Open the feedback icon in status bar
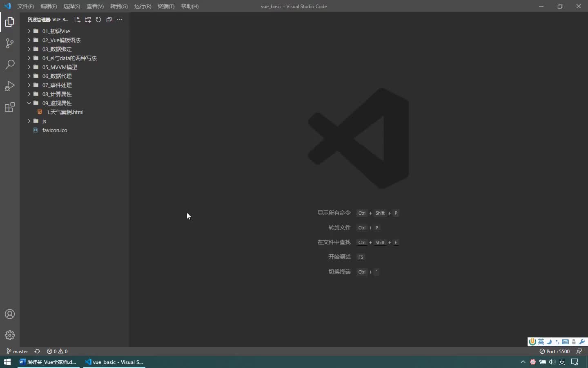588x368 pixels. [579, 351]
